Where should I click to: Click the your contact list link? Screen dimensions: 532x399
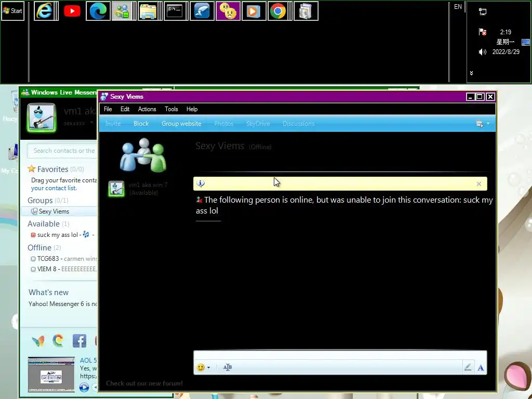(x=54, y=188)
